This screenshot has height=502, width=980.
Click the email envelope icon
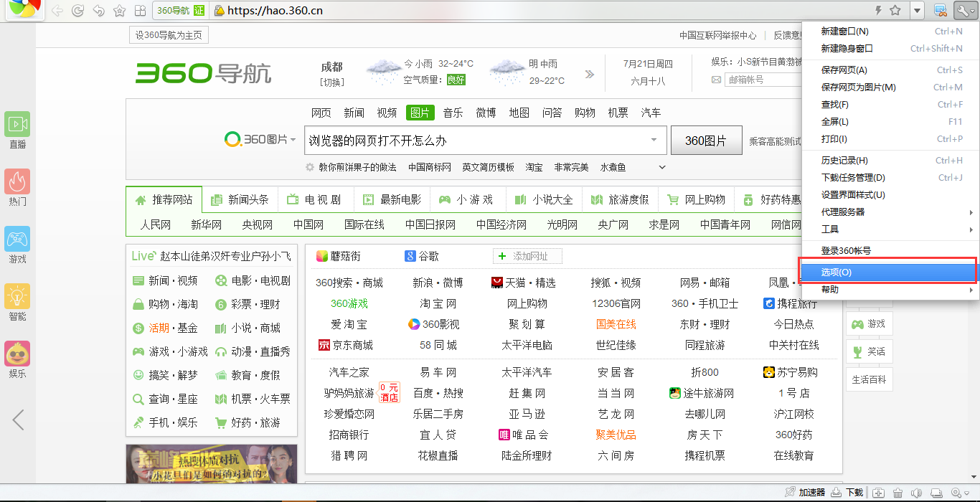[716, 80]
